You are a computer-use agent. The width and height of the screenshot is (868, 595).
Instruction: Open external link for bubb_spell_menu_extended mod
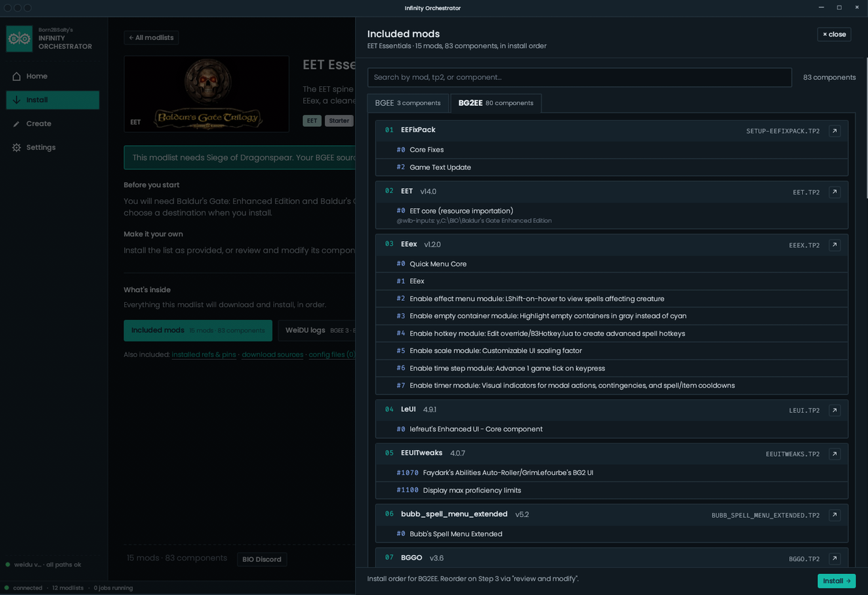tap(835, 515)
